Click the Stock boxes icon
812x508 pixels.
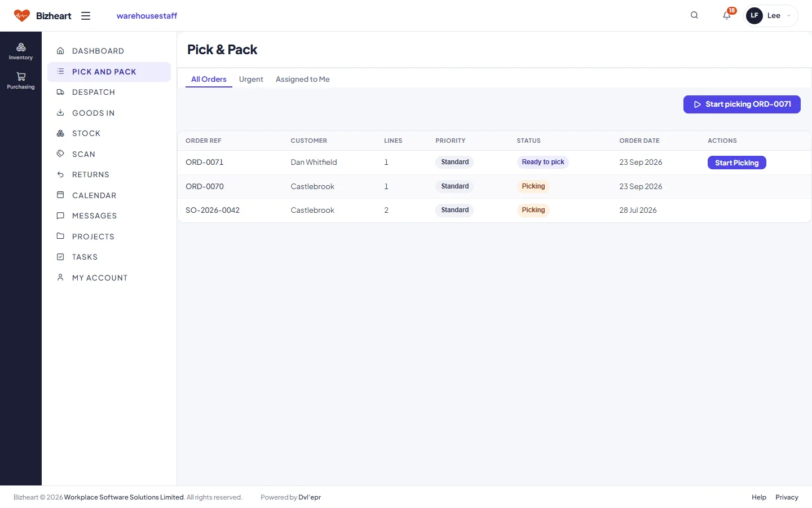click(60, 133)
